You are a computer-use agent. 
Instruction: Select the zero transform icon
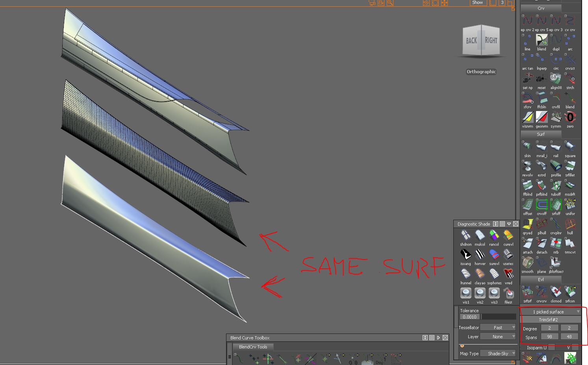(570, 118)
